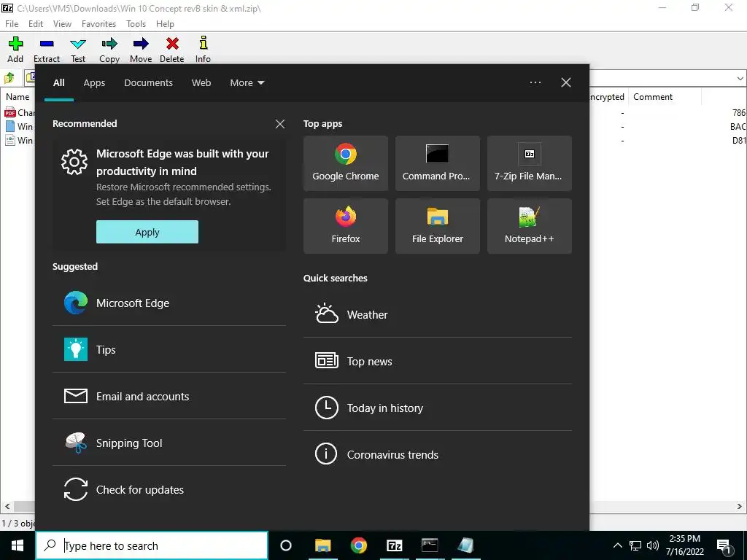Viewport: 747px width, 560px height.
Task: Click 7-Zip scrollbar right arrow
Action: (740, 507)
